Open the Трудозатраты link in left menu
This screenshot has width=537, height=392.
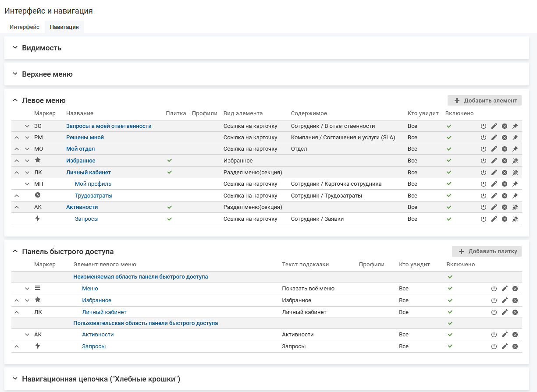coord(93,196)
